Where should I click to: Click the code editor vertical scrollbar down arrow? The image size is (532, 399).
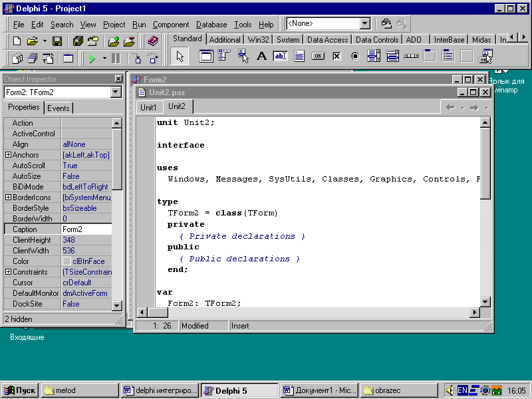[x=485, y=301]
